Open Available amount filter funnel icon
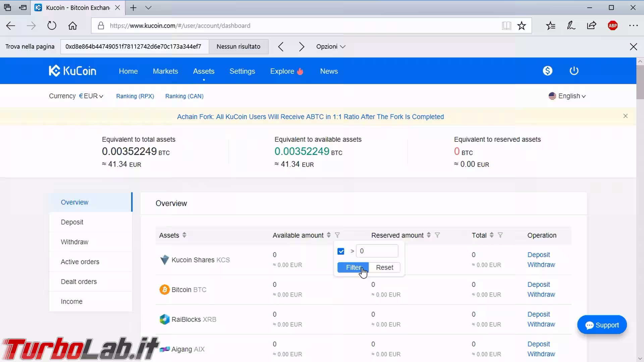 tap(337, 235)
